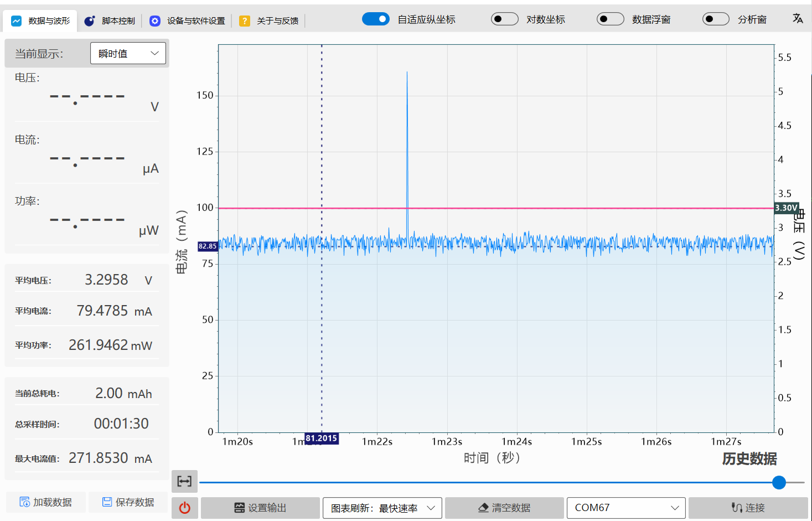Click the red power button

(185, 508)
